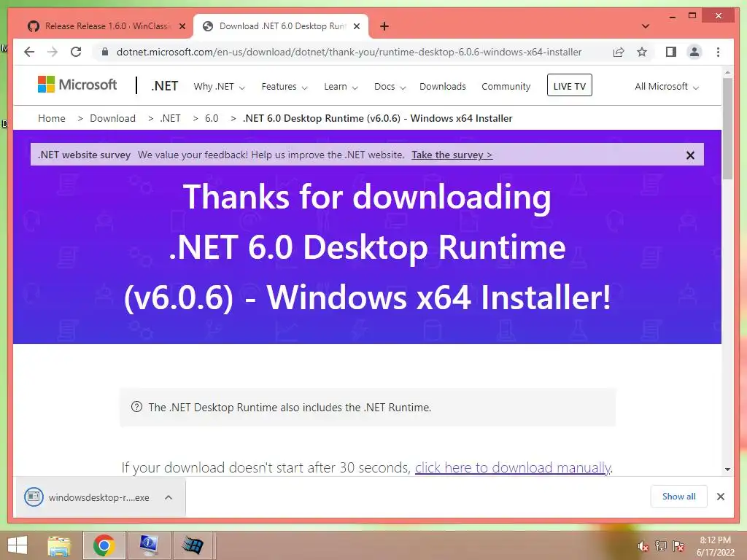
Task: Click the taskbar clock and date
Action: 715,546
